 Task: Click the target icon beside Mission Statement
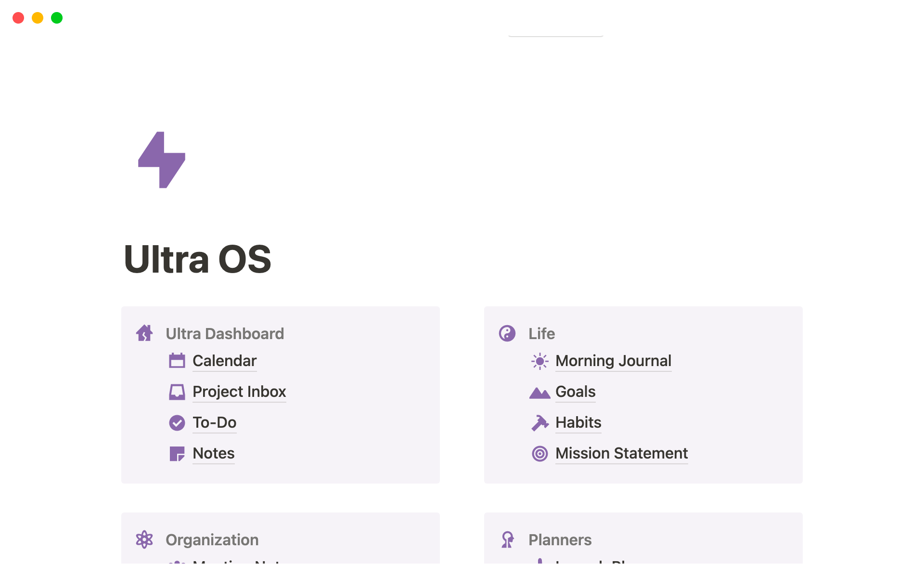tap(540, 453)
